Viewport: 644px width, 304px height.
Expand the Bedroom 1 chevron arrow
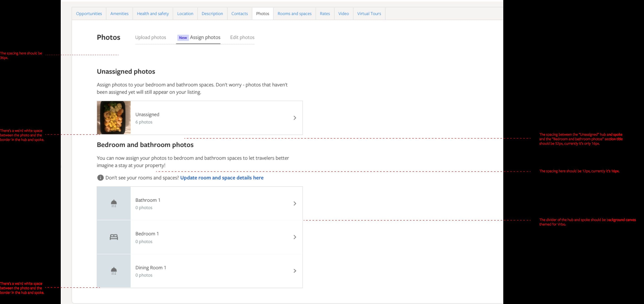(295, 237)
